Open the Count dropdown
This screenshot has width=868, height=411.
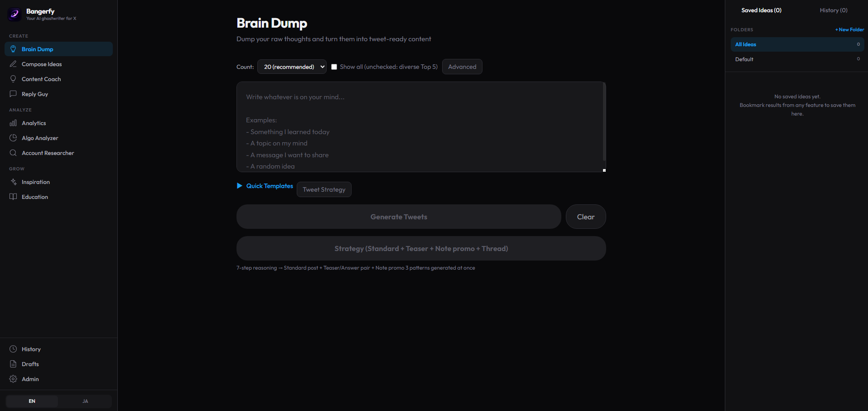pyautogui.click(x=291, y=66)
